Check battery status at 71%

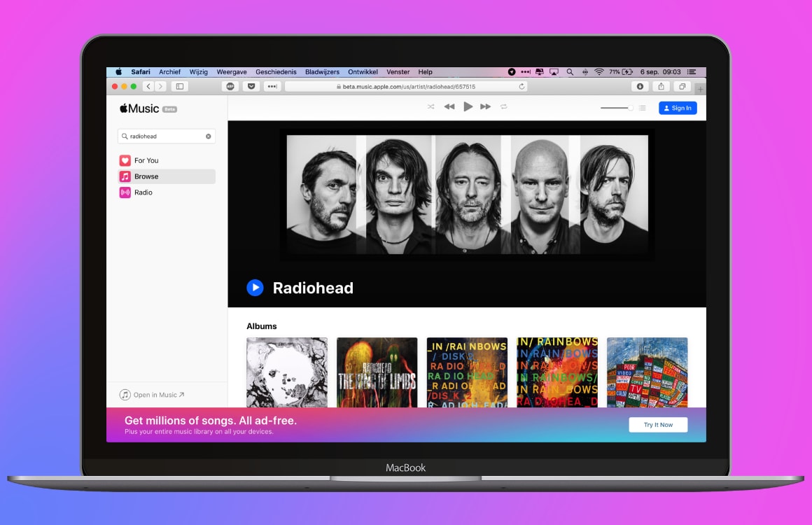coord(621,72)
